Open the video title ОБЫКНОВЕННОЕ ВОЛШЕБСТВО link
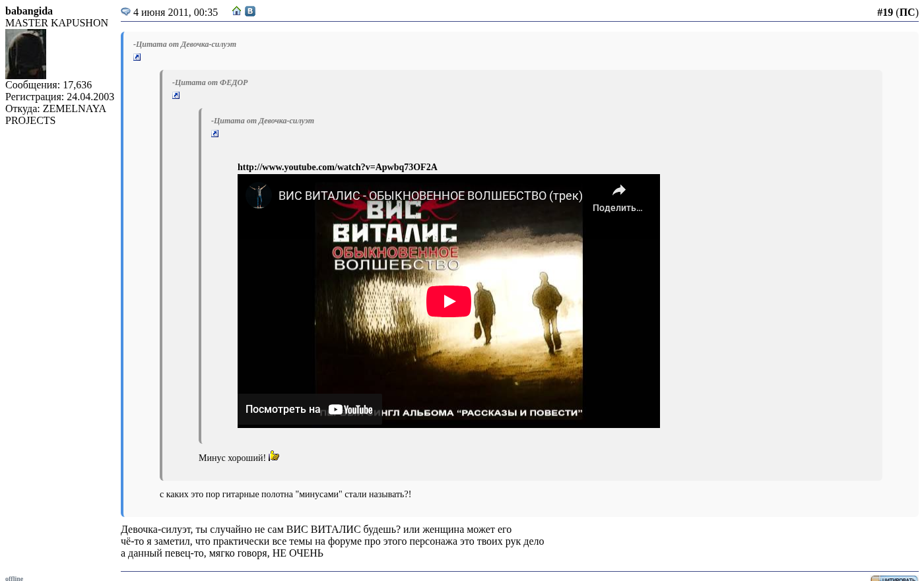 click(430, 196)
